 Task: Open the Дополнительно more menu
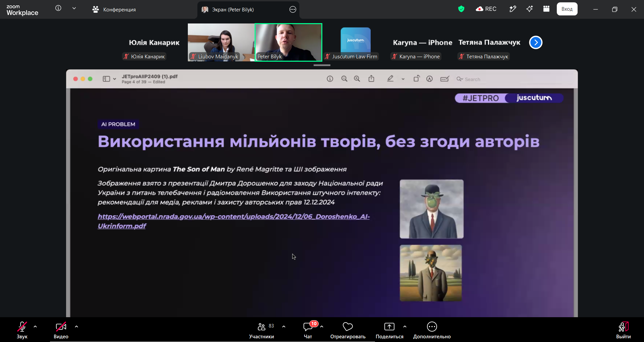(x=432, y=330)
